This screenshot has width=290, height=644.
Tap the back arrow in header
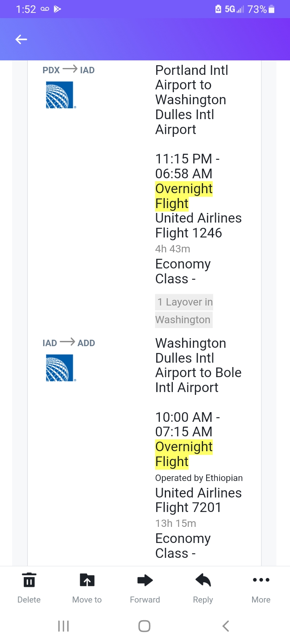(x=21, y=39)
